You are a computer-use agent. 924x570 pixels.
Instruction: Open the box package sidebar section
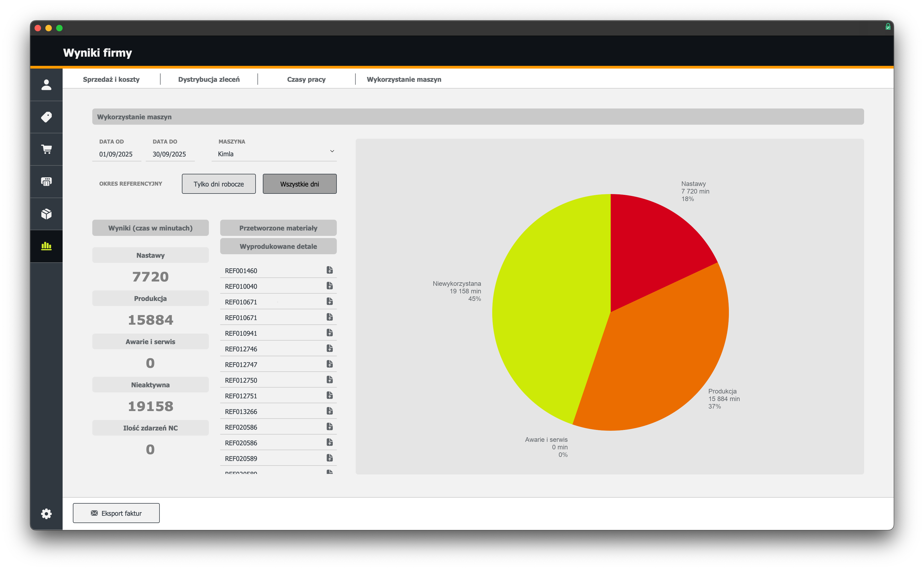[46, 214]
